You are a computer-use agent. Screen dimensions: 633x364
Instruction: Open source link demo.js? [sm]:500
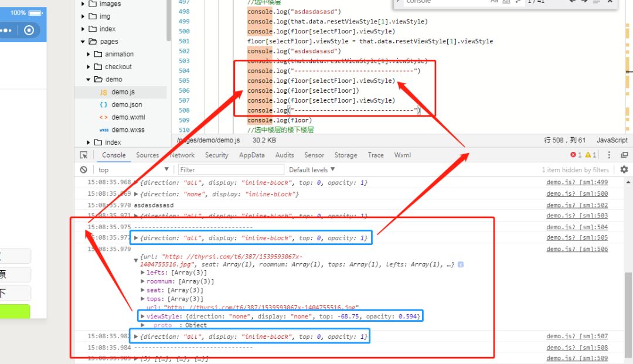[x=577, y=193]
